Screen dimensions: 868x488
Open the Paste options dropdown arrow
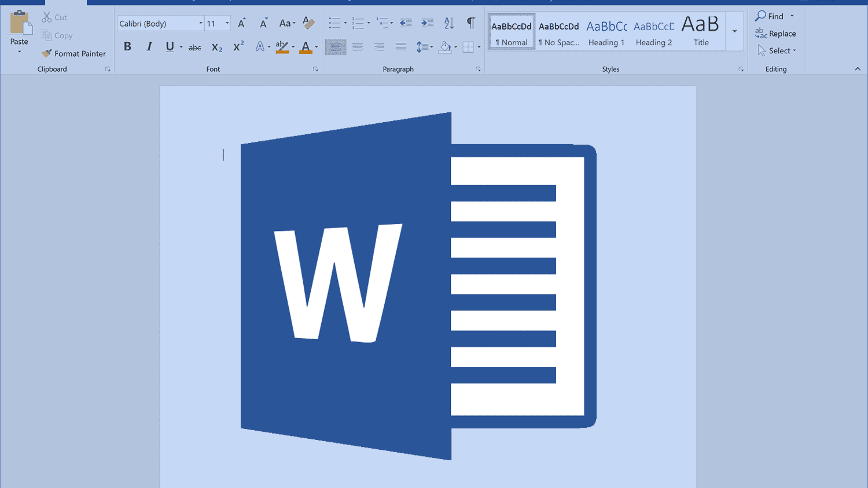(x=19, y=52)
